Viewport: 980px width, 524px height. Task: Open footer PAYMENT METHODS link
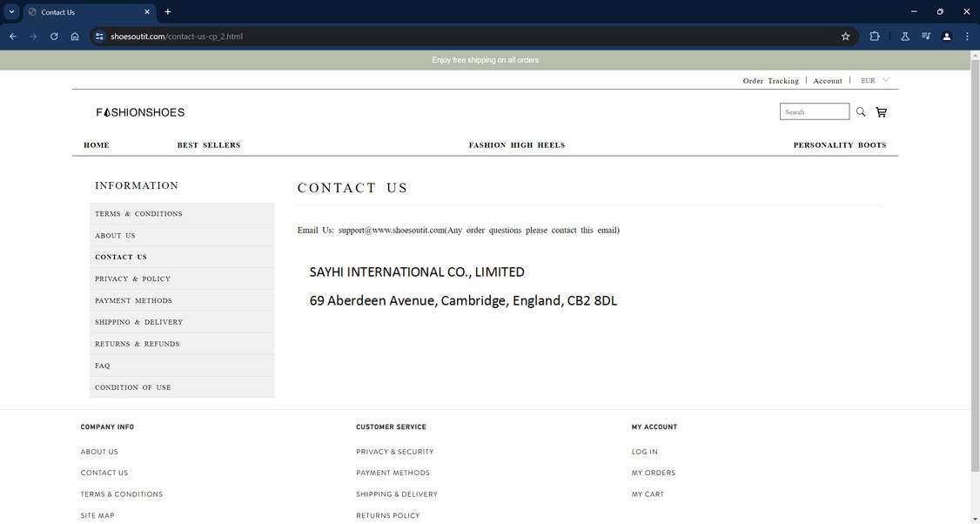tap(393, 473)
